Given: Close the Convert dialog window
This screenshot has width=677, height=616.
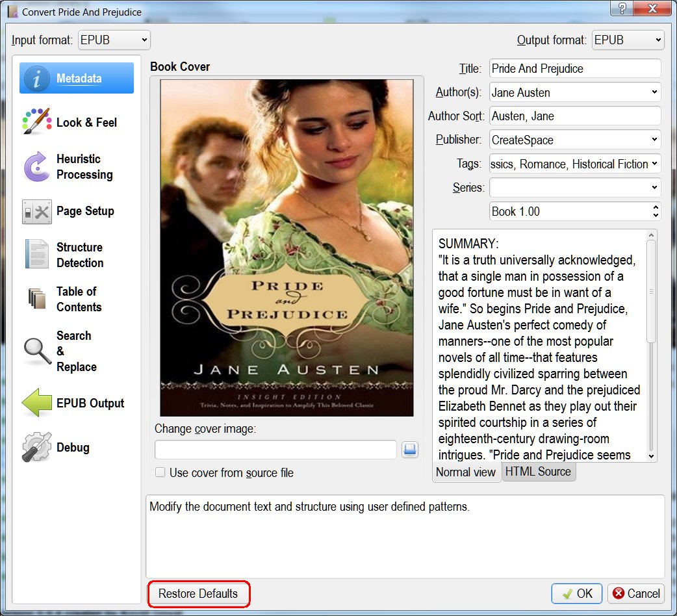Looking at the screenshot, I should pos(653,8).
